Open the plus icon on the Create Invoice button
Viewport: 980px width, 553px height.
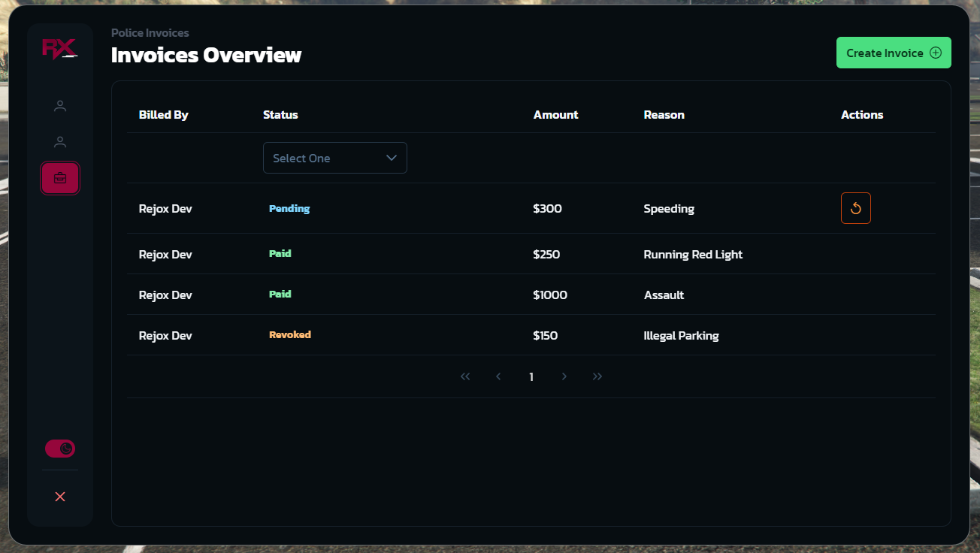(x=936, y=53)
